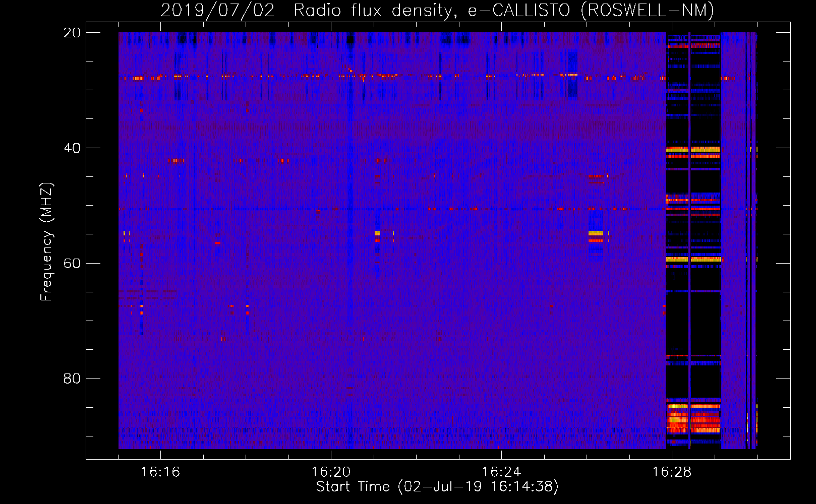The height and width of the screenshot is (504, 816).
Task: Click the 'Frequency (MHZ)' axis label
Action: 46,242
